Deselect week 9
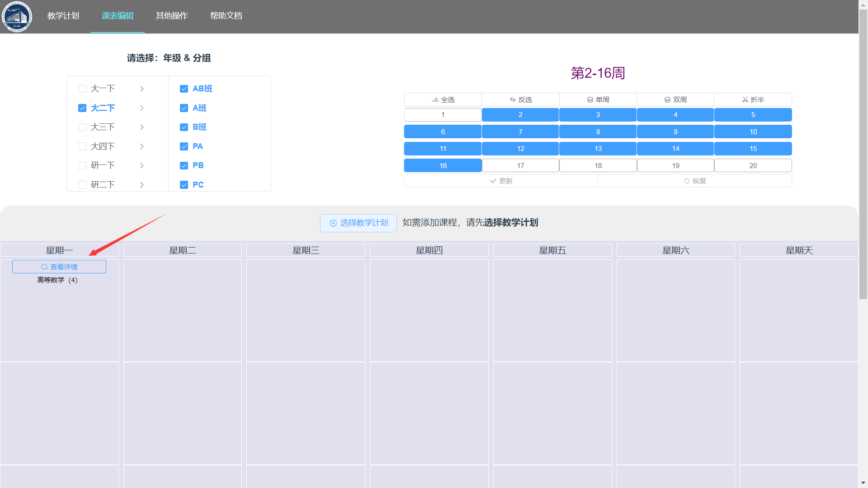The width and height of the screenshot is (868, 488). pos(675,131)
